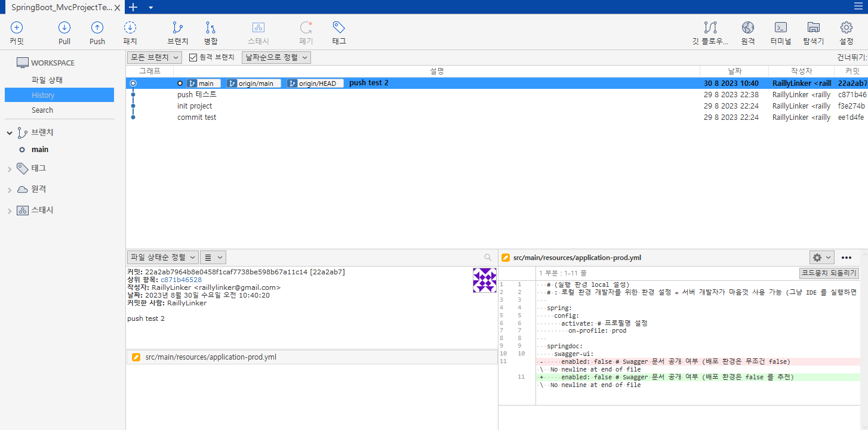
Task: Select the 'push 테스트' commit row
Action: (x=497, y=94)
